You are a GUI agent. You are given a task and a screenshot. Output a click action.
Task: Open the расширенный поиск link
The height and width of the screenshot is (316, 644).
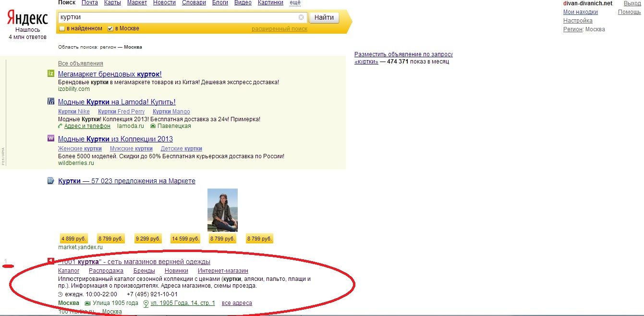[279, 29]
